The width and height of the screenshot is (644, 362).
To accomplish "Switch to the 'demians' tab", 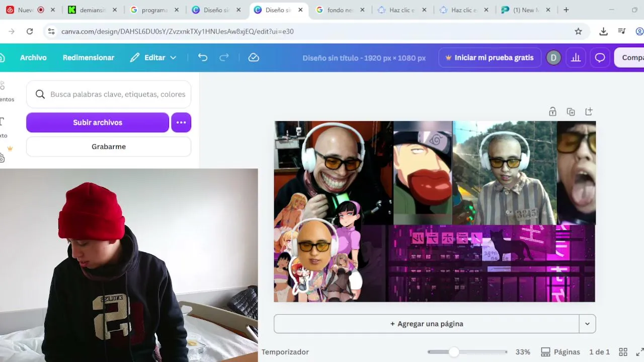I will 93,10.
